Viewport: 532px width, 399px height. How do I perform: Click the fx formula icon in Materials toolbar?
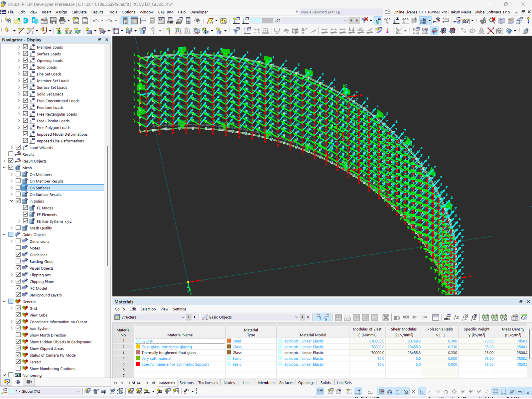pos(456,317)
